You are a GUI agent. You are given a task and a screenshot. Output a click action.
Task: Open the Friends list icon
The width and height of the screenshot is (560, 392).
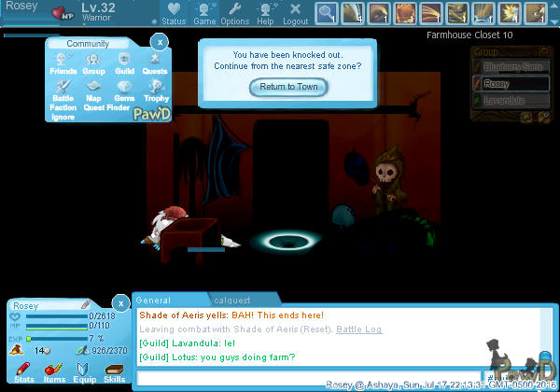tap(63, 63)
